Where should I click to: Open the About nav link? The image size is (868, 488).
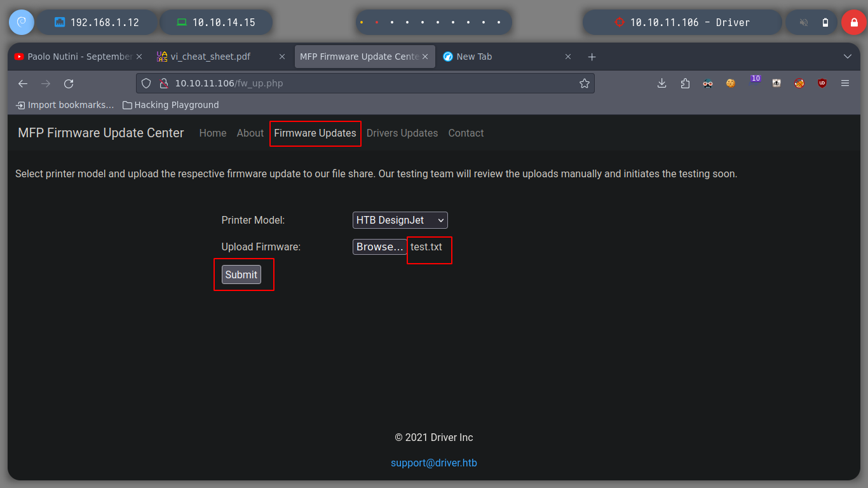(x=250, y=133)
